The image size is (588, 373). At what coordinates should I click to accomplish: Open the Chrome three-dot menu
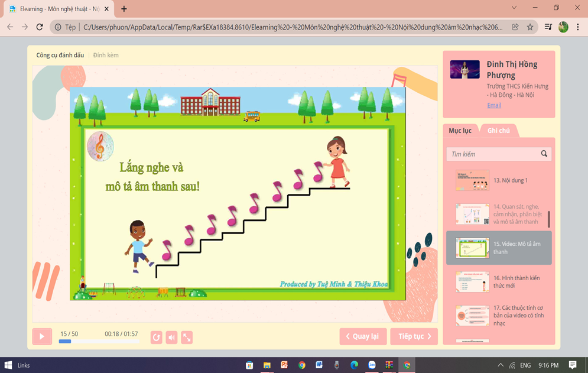(x=577, y=27)
